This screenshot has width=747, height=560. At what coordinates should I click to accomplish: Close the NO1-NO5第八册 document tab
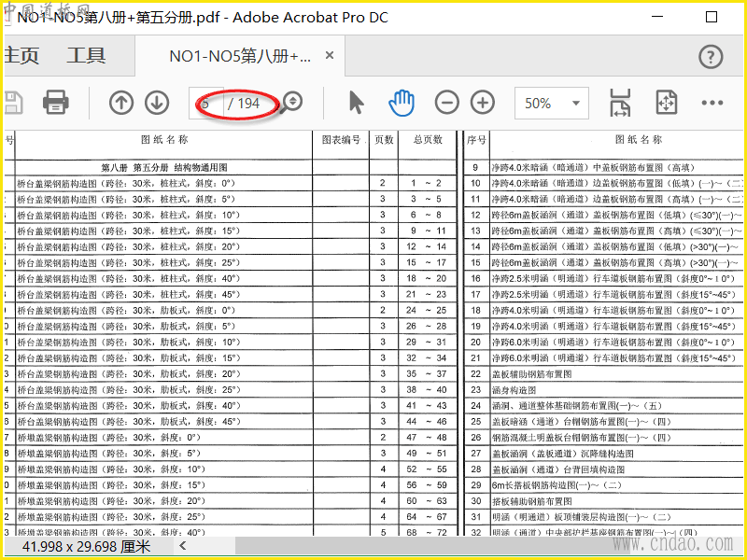tap(330, 55)
